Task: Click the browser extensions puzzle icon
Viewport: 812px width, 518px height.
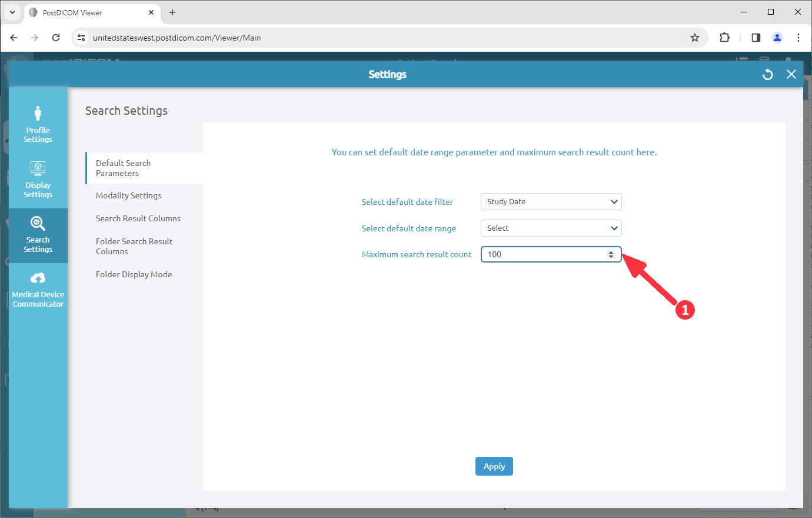Action: pyautogui.click(x=724, y=37)
